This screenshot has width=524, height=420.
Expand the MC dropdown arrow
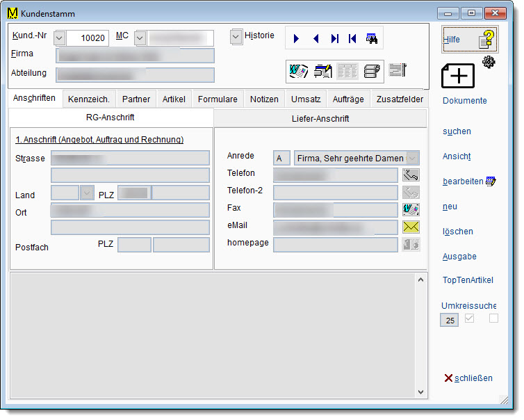pos(140,38)
